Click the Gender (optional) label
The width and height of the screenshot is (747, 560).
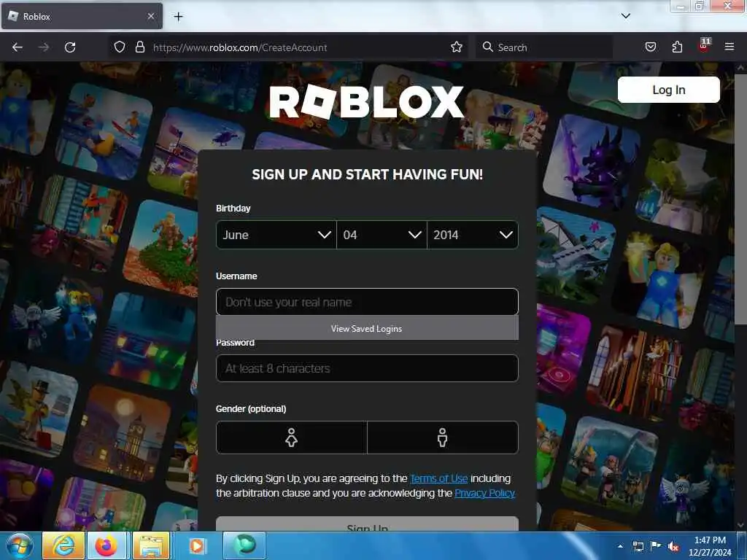[x=251, y=408]
